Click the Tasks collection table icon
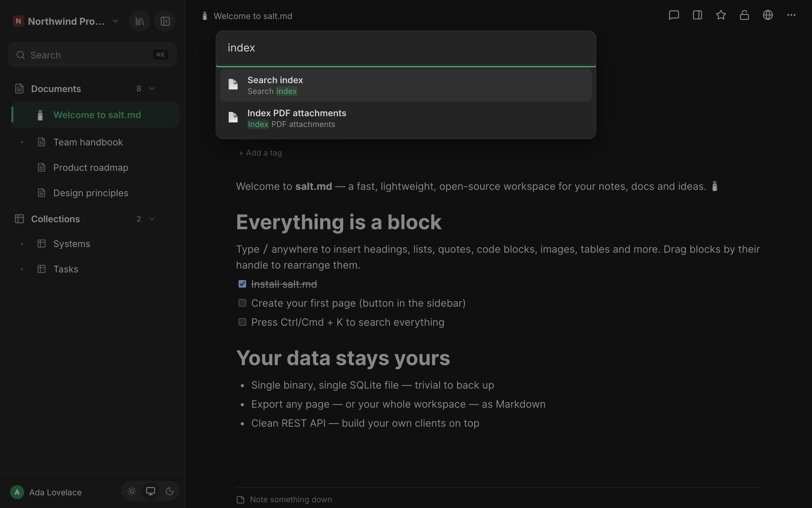Screen dimensions: 812x508 point(42,269)
